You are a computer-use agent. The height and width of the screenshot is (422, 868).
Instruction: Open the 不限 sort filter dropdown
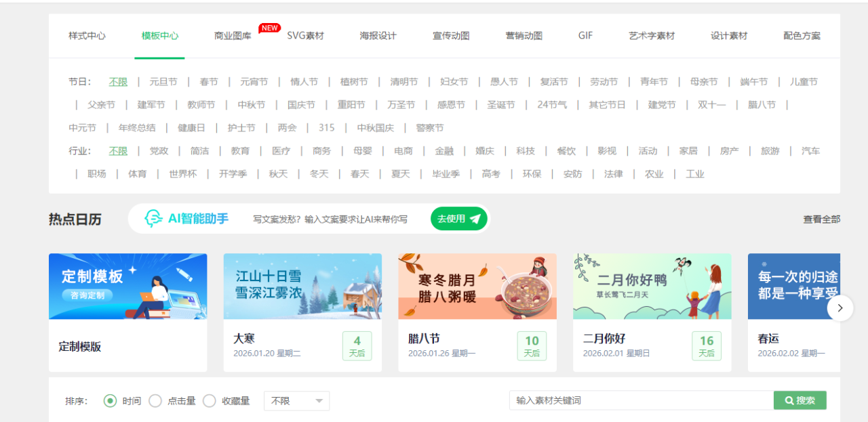(x=296, y=400)
